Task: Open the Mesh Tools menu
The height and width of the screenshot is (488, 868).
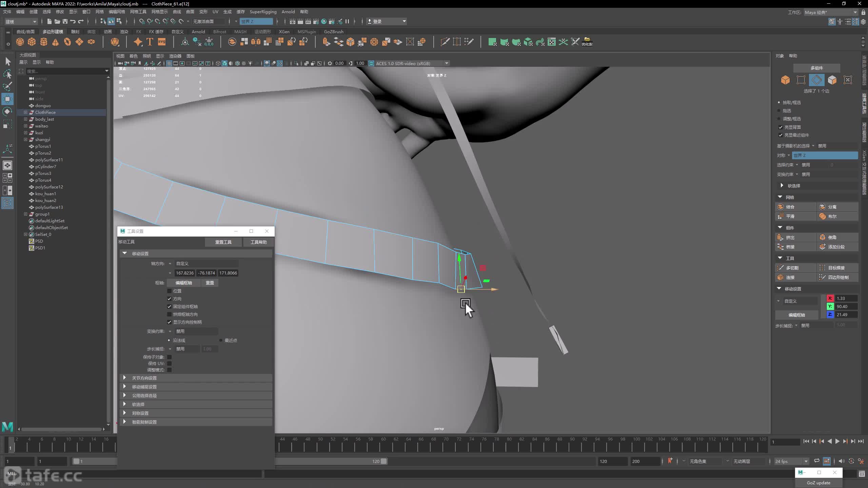Action: point(138,12)
